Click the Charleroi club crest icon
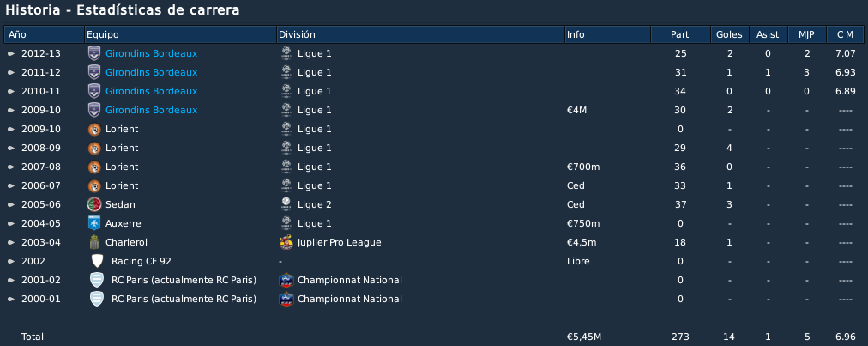The width and height of the screenshot is (868, 346). click(94, 242)
